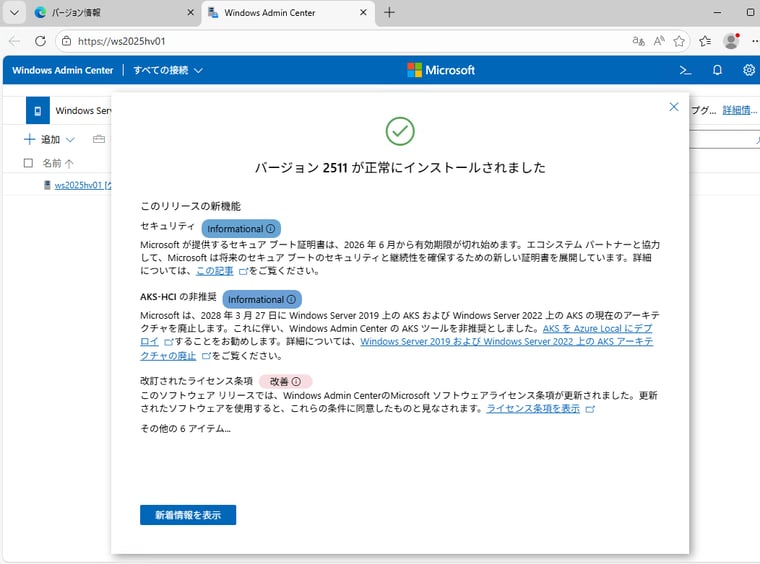View site information lock icon
Screen dimensions: 760x564
(x=66, y=41)
